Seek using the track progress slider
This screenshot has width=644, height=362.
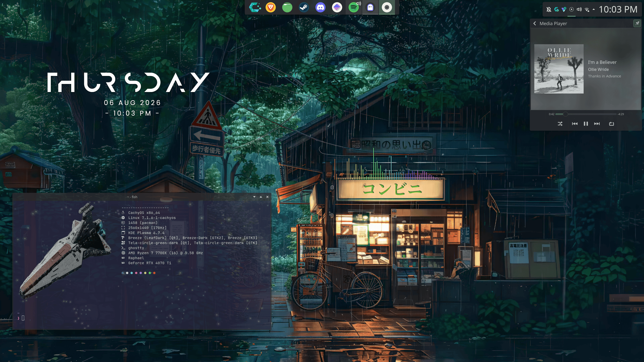click(x=586, y=114)
